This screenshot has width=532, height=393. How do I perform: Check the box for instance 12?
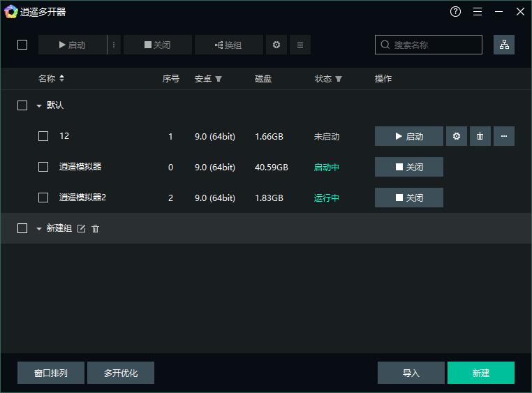tap(43, 136)
